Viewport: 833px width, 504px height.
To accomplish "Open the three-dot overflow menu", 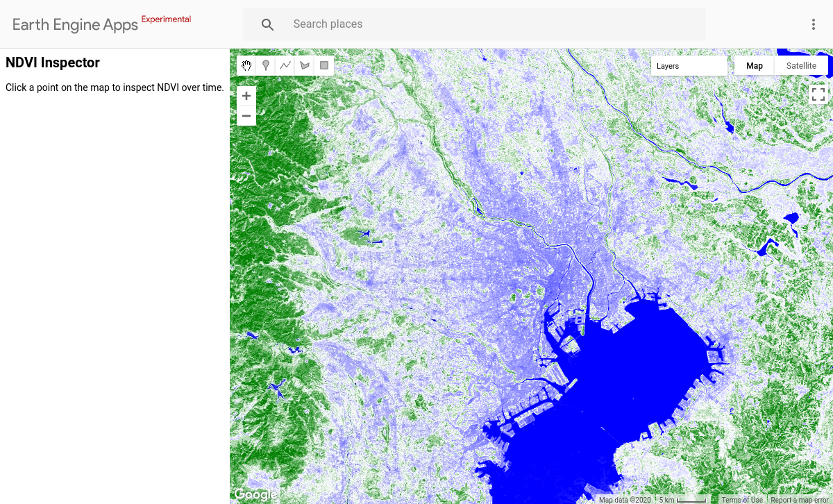I will 813,24.
